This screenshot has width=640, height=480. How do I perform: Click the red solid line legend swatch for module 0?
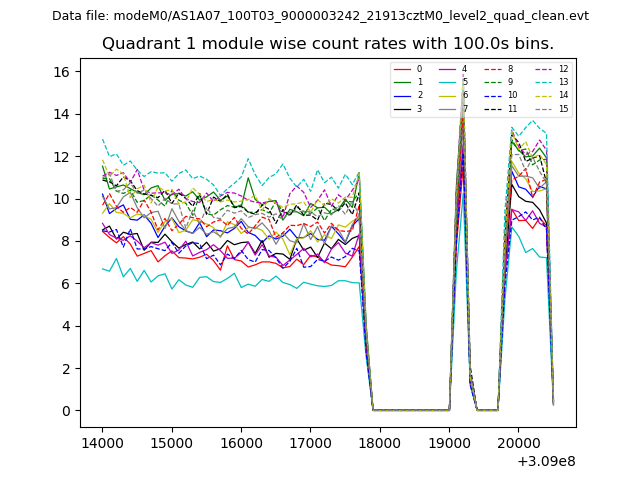point(404,69)
